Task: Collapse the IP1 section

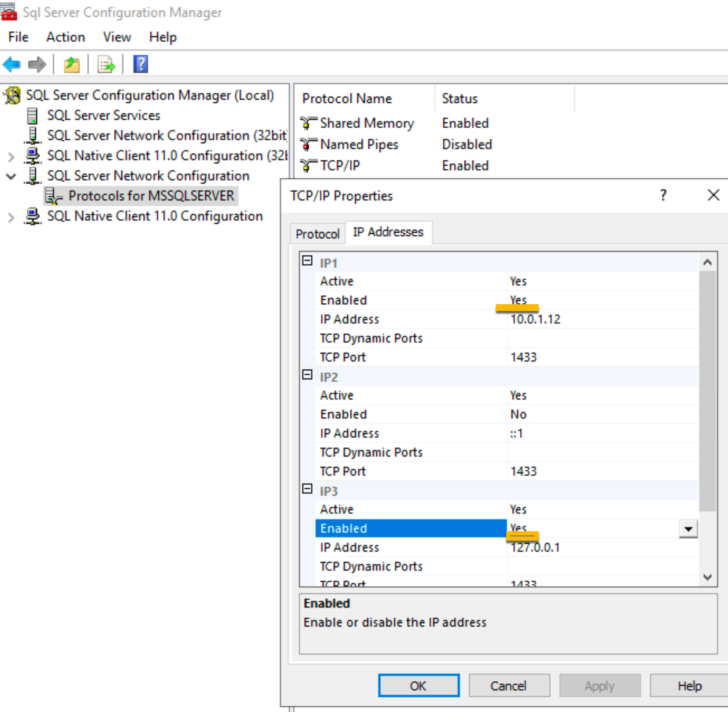Action: tap(307, 260)
